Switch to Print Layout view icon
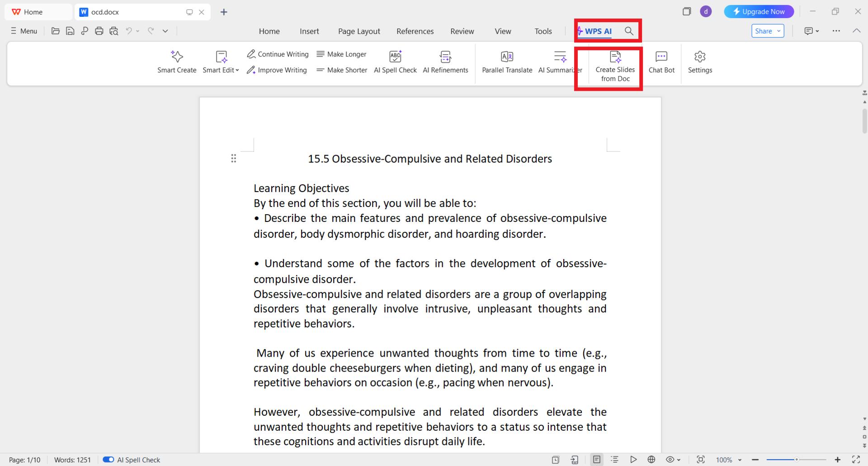This screenshot has width=868, height=466. point(597,459)
